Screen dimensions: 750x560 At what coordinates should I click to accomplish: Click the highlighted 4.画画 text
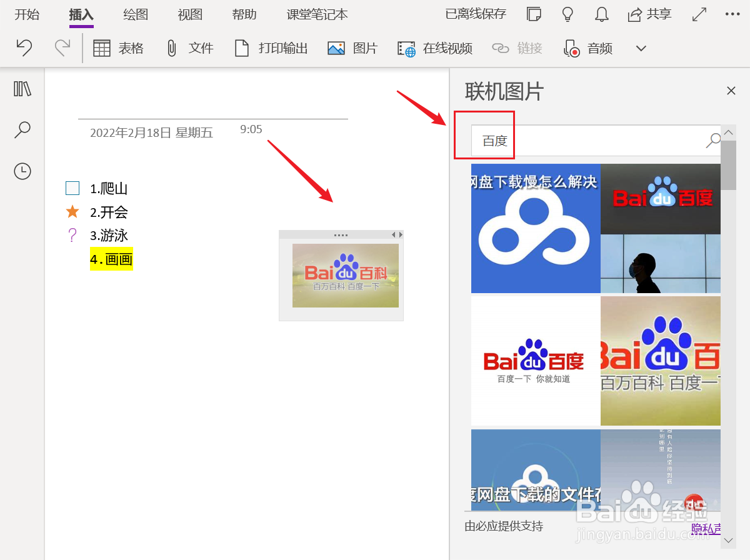click(111, 259)
